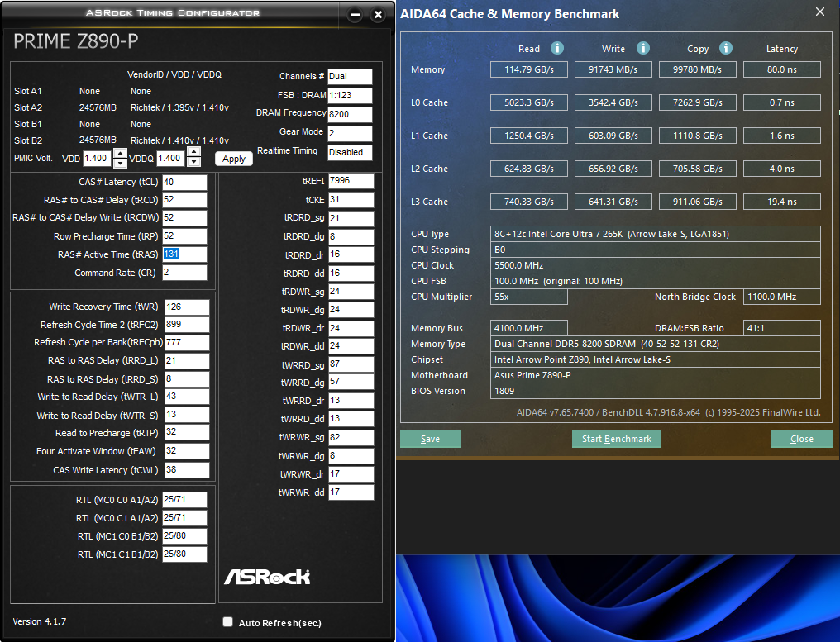This screenshot has height=642, width=840.
Task: Click the Read to Precharge (tRTP) field
Action: (x=187, y=433)
